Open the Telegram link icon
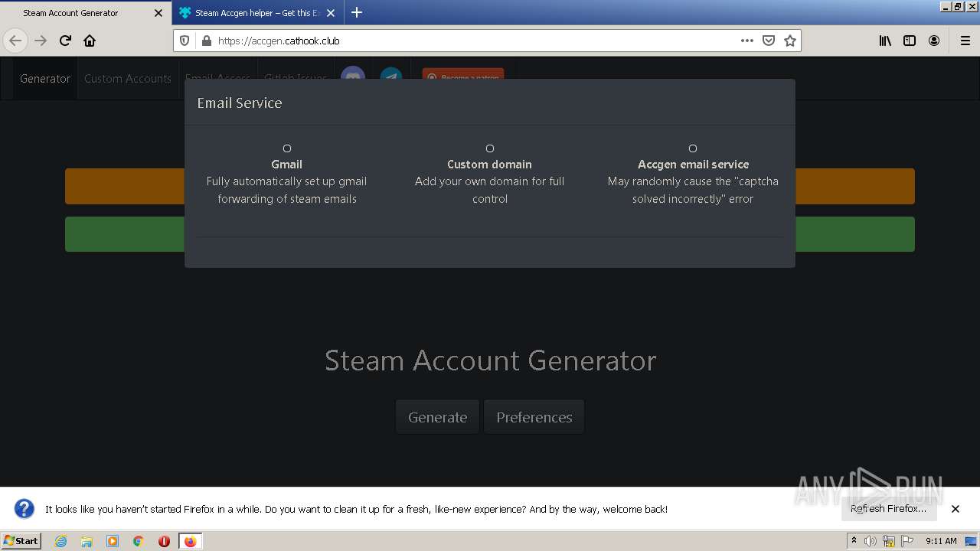This screenshot has height=551, width=980. (x=391, y=77)
